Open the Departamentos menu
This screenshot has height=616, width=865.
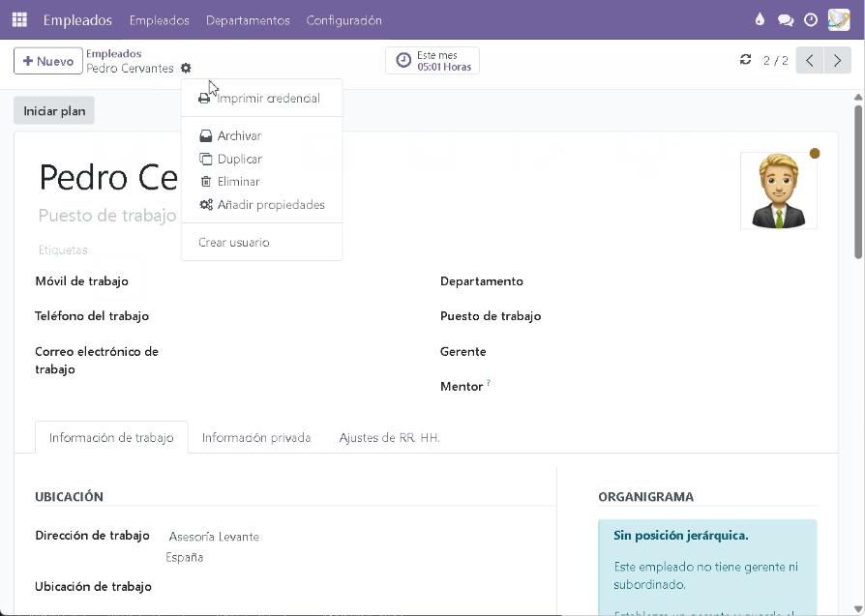248,20
